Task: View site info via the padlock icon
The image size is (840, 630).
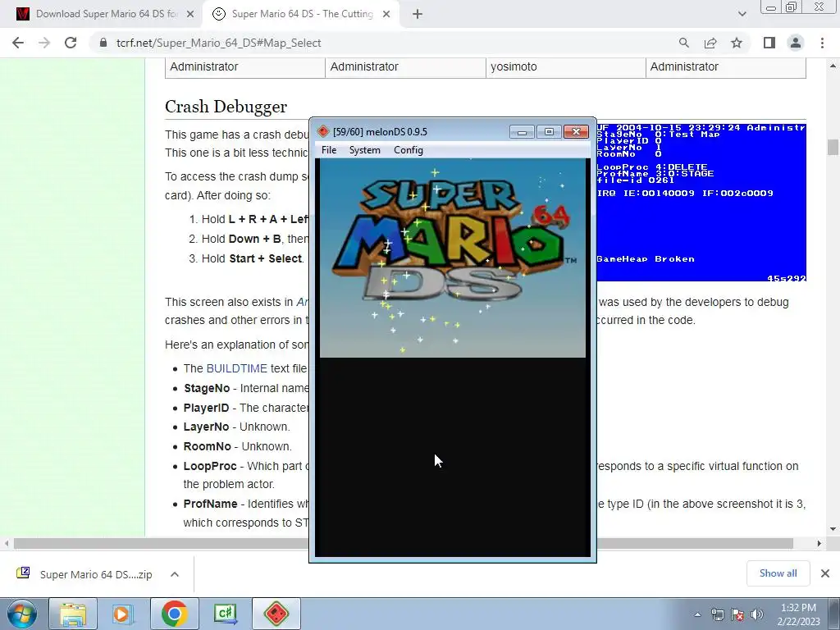Action: (x=103, y=43)
